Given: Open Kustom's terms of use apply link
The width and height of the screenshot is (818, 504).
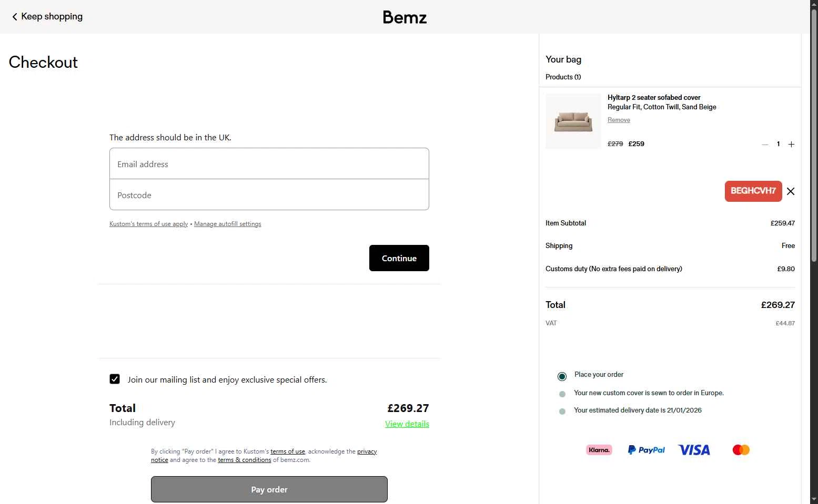Looking at the screenshot, I should (x=148, y=224).
